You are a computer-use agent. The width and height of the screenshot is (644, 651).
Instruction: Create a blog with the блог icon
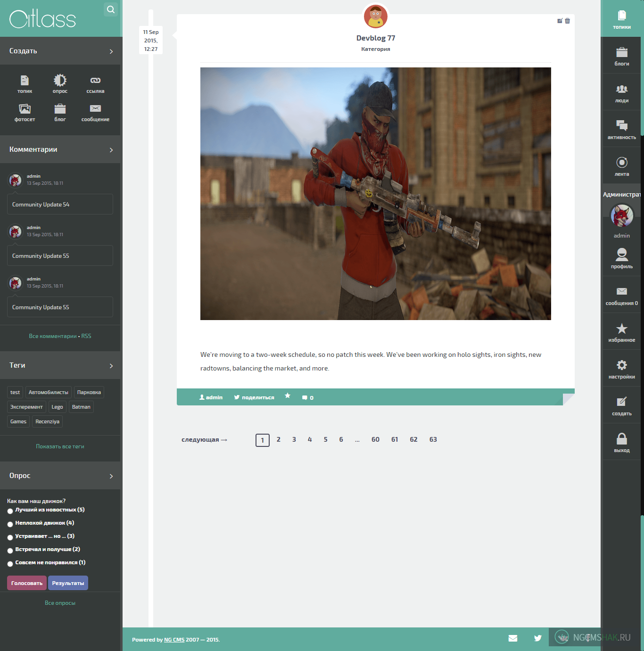point(60,113)
